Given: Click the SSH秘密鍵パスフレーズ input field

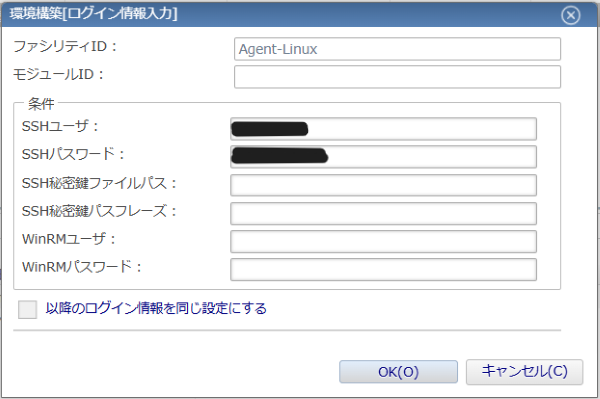Looking at the screenshot, I should coord(383,213).
